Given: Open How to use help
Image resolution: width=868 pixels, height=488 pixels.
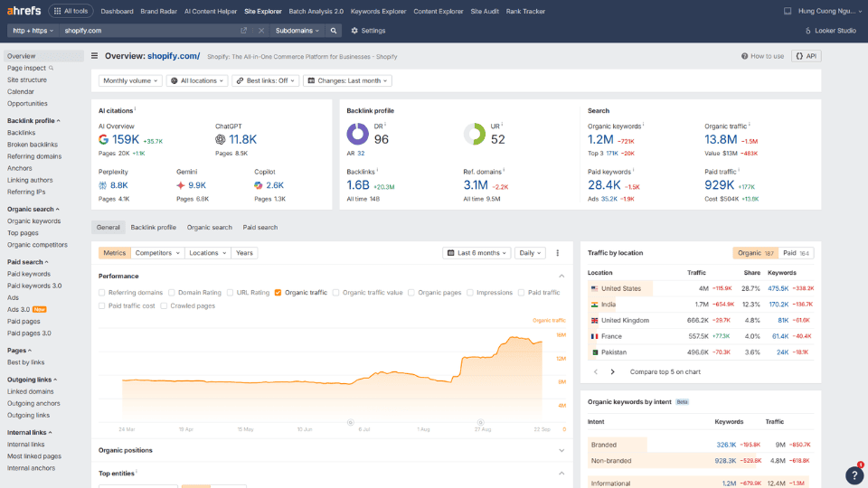Looking at the screenshot, I should [762, 56].
